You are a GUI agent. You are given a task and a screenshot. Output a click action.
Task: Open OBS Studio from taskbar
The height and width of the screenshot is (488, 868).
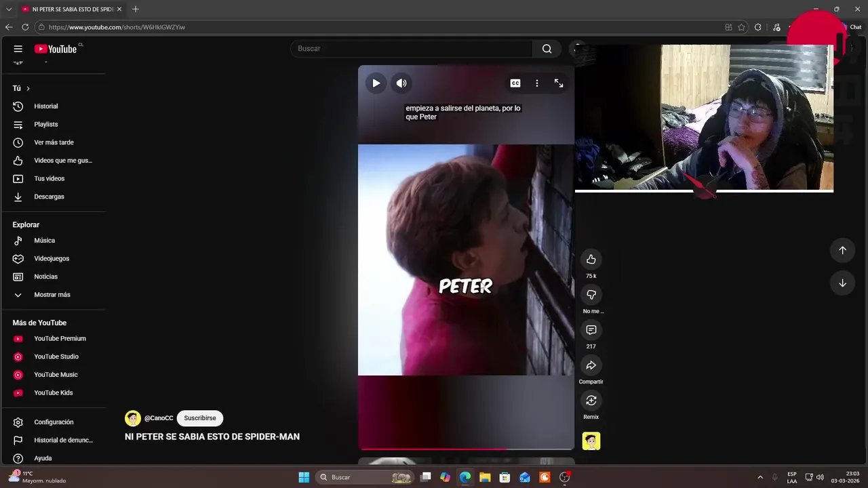click(x=564, y=477)
